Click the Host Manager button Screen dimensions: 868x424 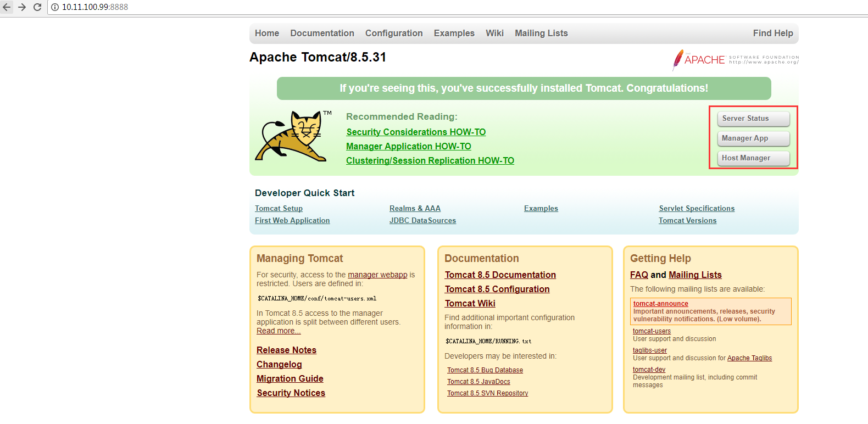point(753,158)
